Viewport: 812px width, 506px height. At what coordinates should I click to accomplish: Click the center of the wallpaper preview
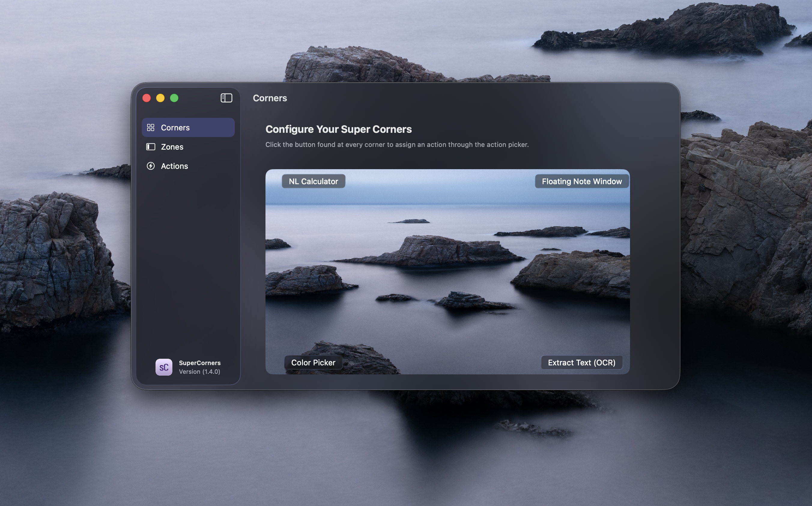tap(447, 272)
